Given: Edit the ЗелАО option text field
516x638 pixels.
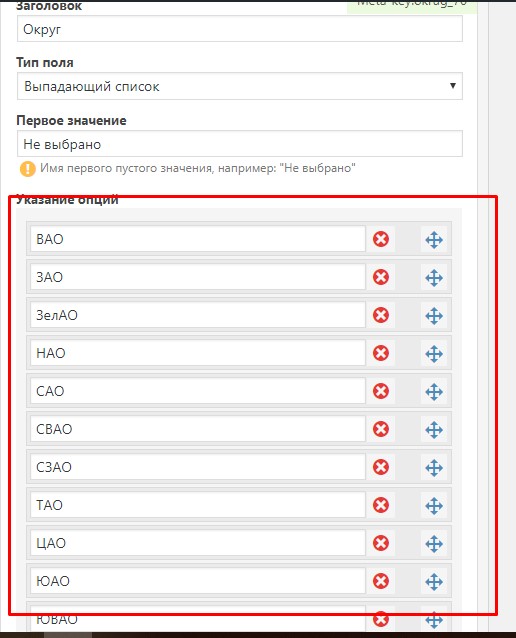Looking at the screenshot, I should (x=198, y=315).
